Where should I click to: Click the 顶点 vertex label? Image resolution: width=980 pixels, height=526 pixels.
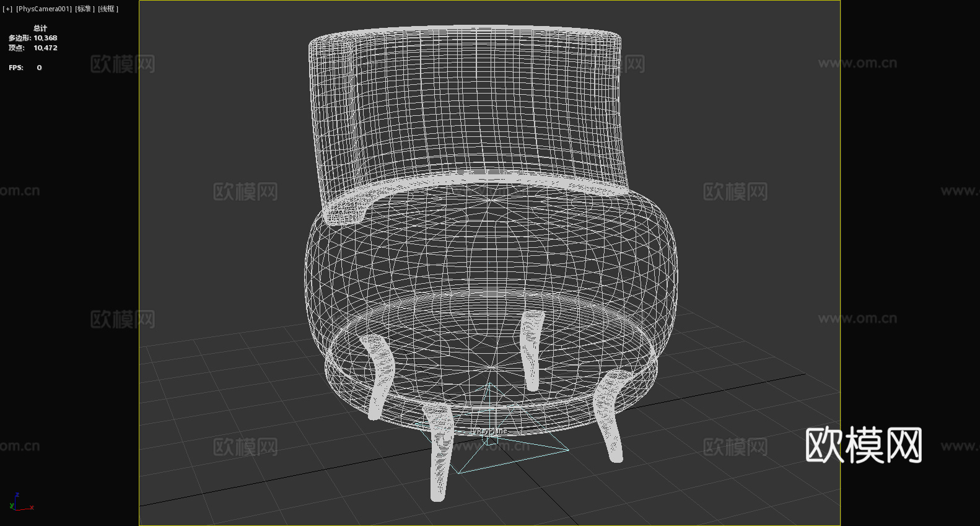pyautogui.click(x=17, y=48)
